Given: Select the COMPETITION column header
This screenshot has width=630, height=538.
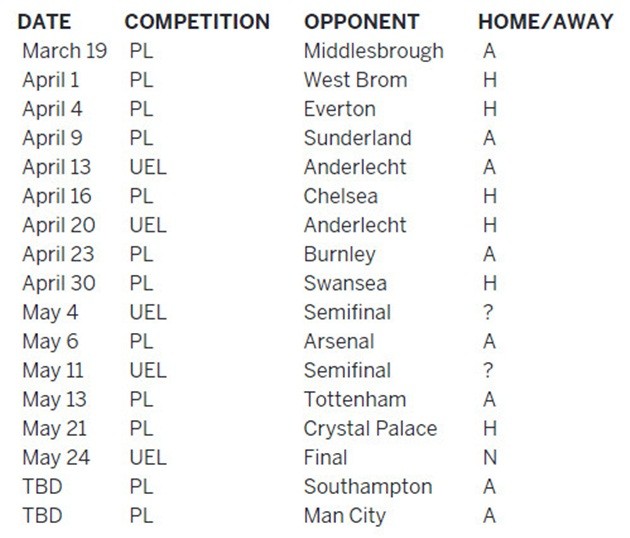Looking at the screenshot, I should 197,22.
